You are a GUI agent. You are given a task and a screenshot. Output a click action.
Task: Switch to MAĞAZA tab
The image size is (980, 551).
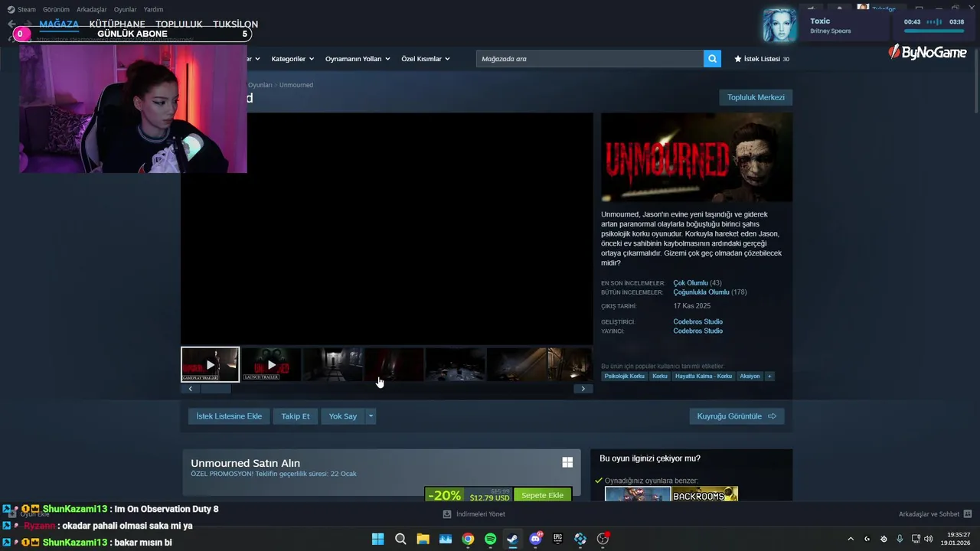[x=59, y=24]
